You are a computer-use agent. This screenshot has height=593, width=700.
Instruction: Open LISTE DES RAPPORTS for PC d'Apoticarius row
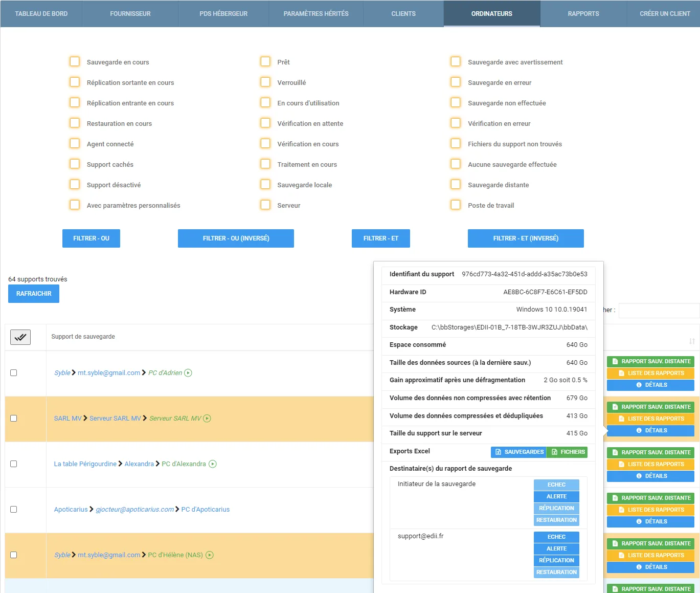point(650,510)
